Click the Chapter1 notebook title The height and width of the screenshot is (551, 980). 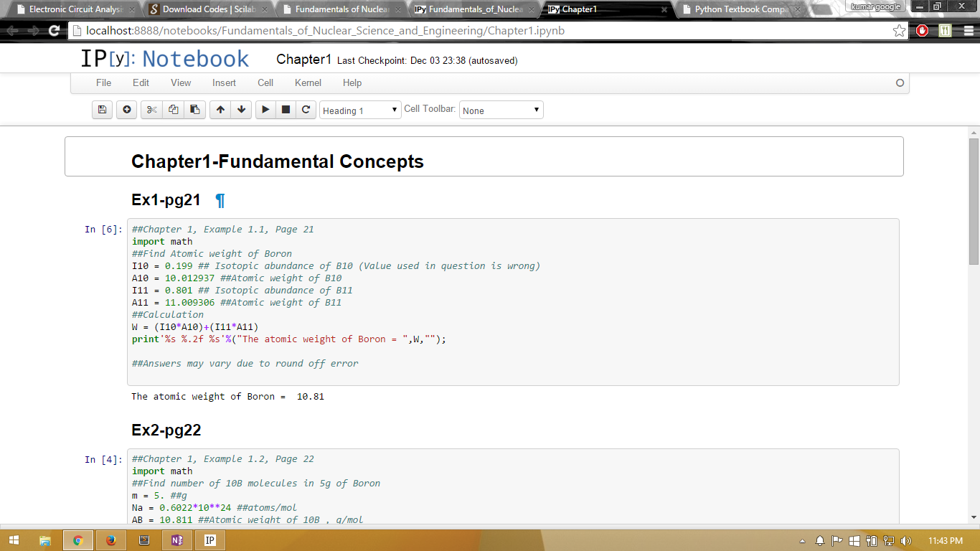(x=303, y=60)
